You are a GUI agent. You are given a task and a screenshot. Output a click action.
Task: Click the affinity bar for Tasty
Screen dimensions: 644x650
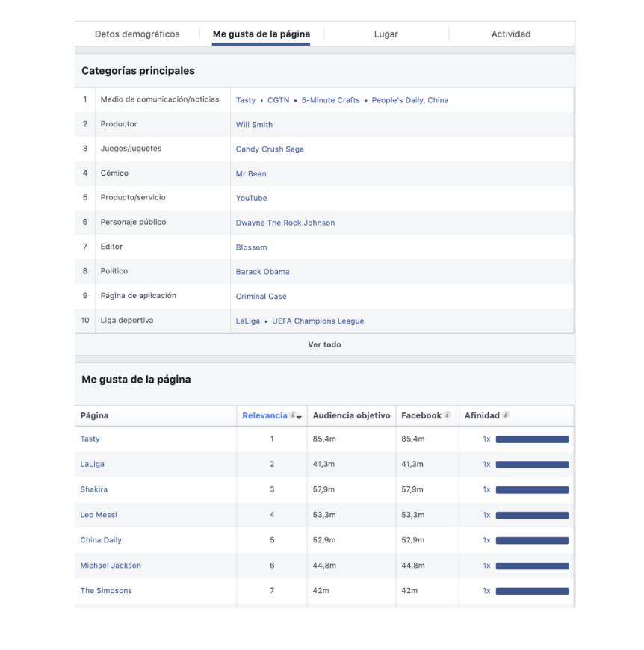click(532, 439)
